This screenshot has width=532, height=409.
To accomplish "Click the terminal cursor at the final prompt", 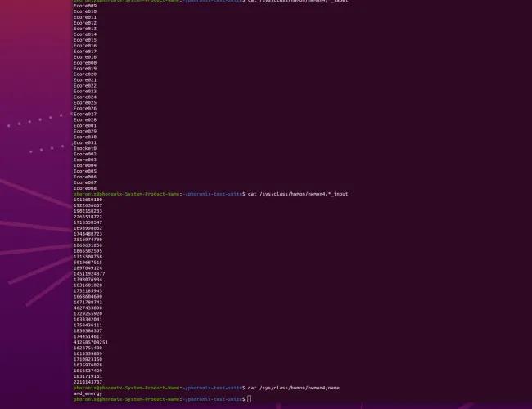I will coord(250,399).
